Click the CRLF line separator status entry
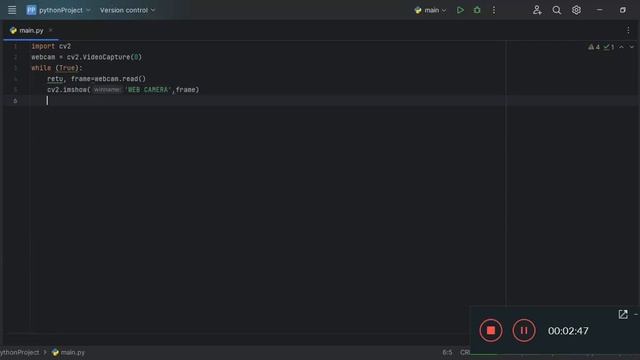 pyautogui.click(x=465, y=352)
